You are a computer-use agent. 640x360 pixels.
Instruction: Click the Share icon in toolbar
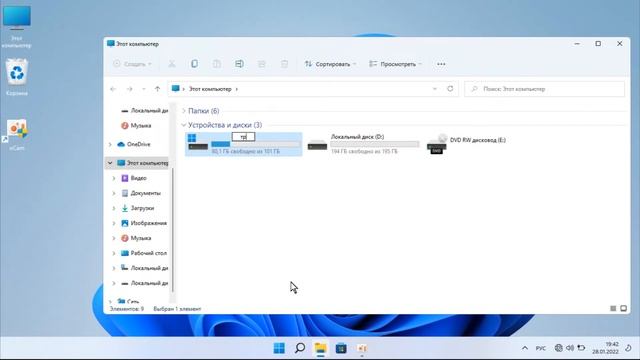262,64
